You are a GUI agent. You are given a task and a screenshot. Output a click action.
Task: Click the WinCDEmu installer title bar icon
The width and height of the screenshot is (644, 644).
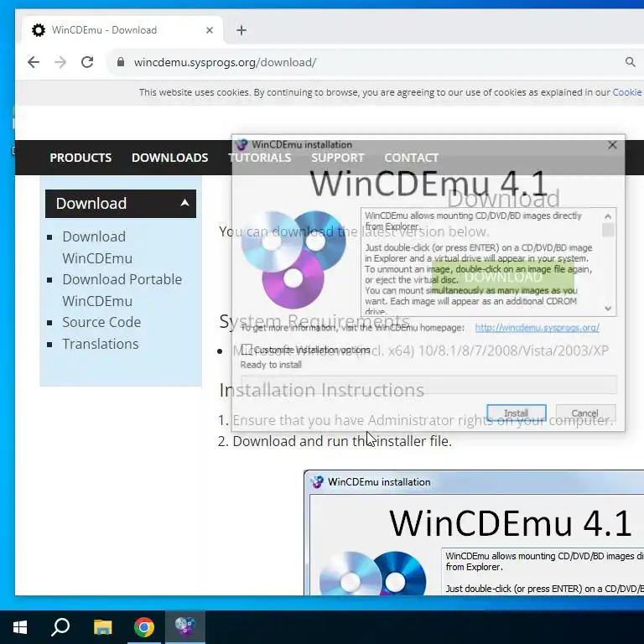click(x=241, y=144)
